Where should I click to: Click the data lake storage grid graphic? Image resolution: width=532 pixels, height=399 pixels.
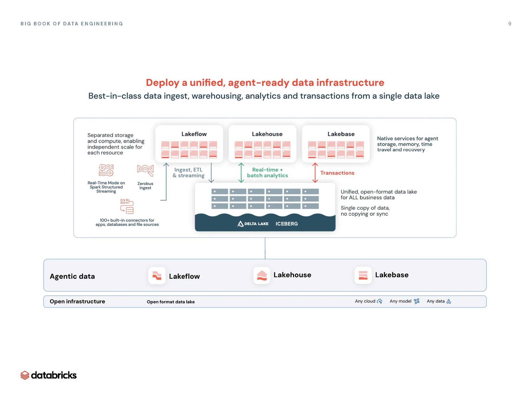point(265,199)
